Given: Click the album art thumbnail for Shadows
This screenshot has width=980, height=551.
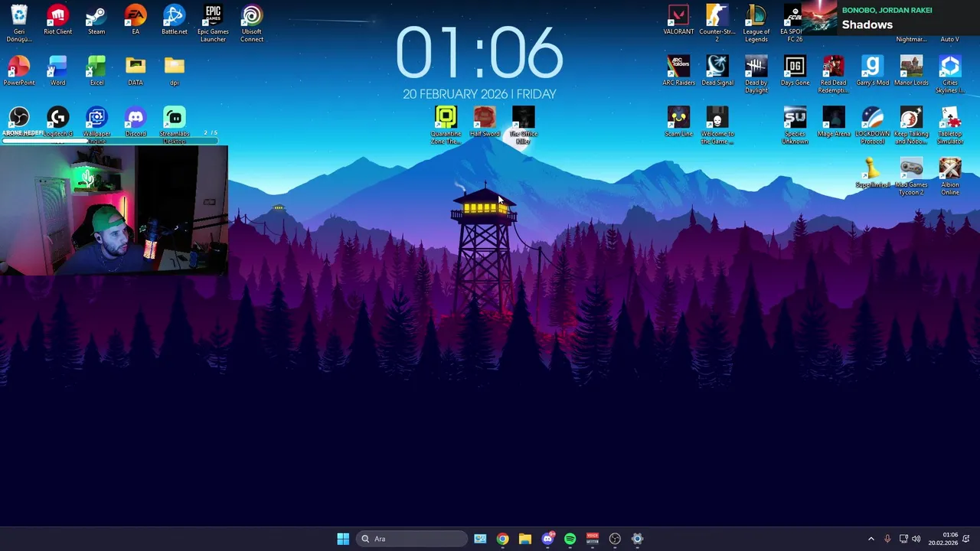Looking at the screenshot, I should [819, 18].
